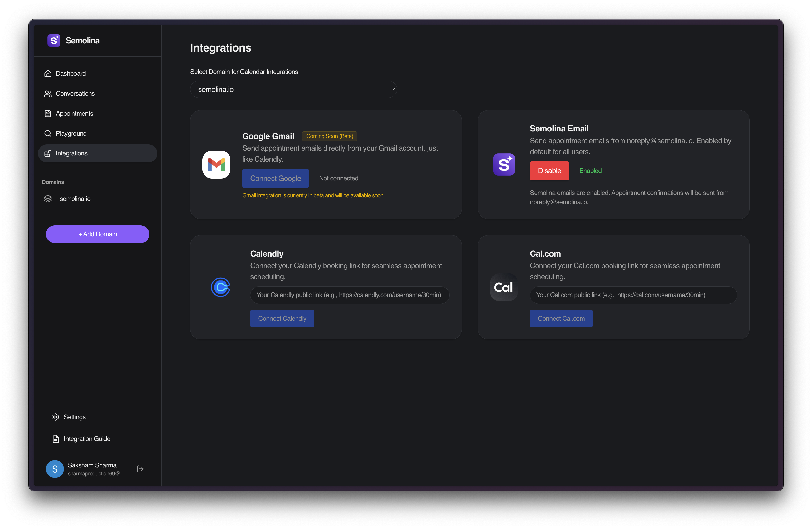
Task: Click the Integration Guide file icon
Action: tap(56, 439)
